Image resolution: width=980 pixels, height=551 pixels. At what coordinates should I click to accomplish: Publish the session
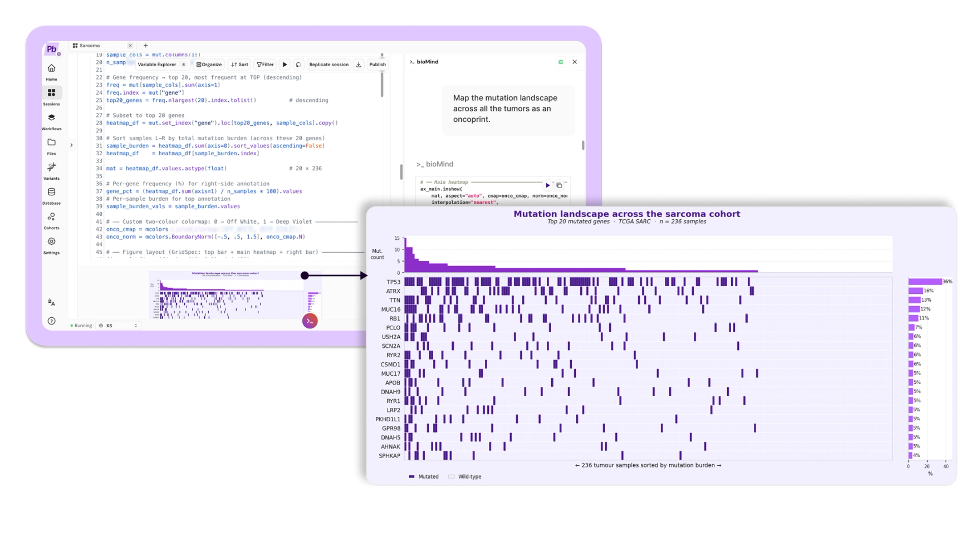tap(378, 65)
